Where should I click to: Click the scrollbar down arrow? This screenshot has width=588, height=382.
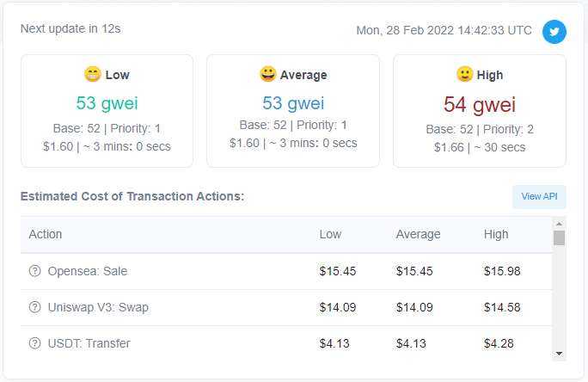(x=559, y=353)
